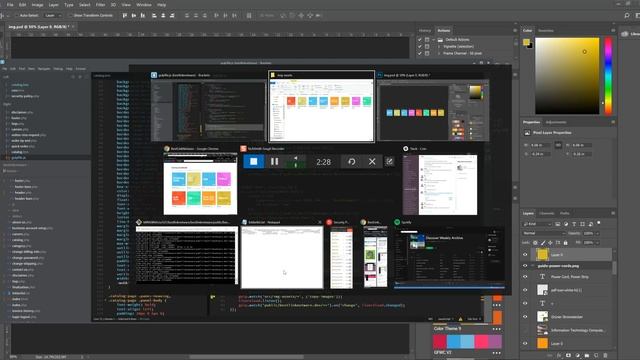Image resolution: width=640 pixels, height=360 pixels.
Task: Switch to the Channels tab
Action: pos(547,213)
